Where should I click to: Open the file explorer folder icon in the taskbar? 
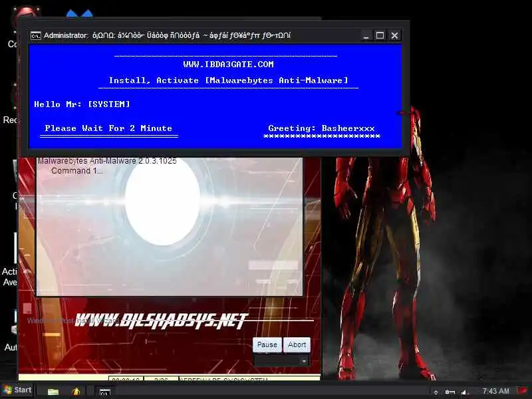click(x=53, y=392)
